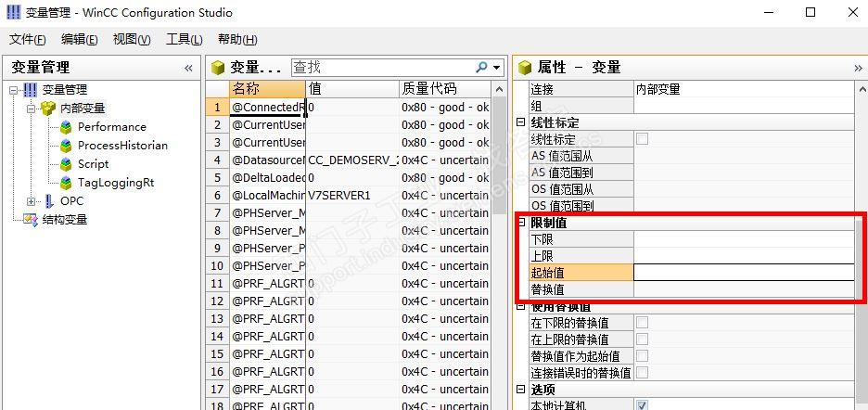Click the 变量管理 root node icon

[31, 90]
